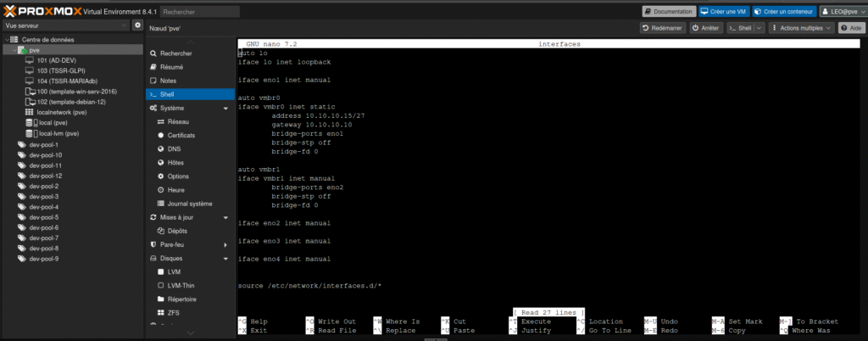Image resolution: width=868 pixels, height=341 pixels.
Task: Click the gear icon beside Vue serveur
Action: [137, 26]
